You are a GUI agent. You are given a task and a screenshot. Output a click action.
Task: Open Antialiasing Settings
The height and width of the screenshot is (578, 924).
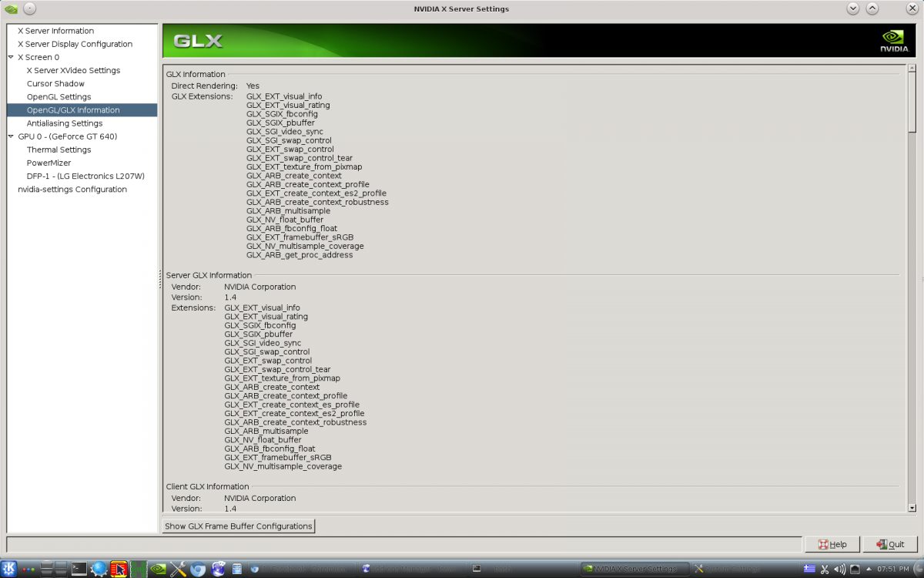click(x=65, y=123)
